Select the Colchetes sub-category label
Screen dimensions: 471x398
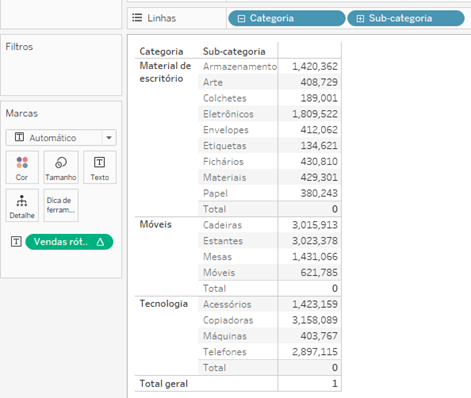(225, 98)
